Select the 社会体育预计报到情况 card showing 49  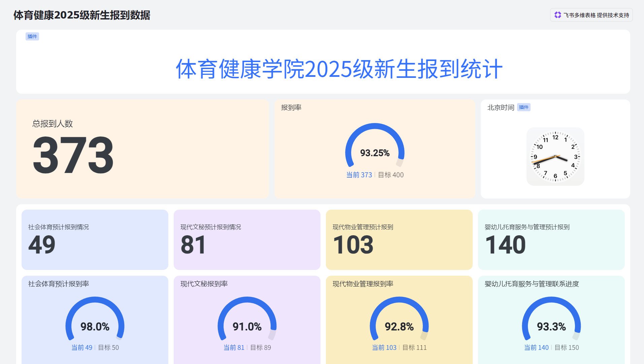point(95,240)
